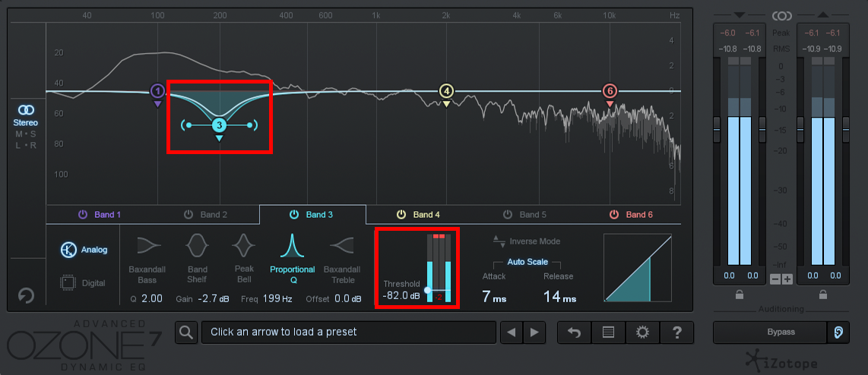Open the preset search magnifier

click(186, 332)
